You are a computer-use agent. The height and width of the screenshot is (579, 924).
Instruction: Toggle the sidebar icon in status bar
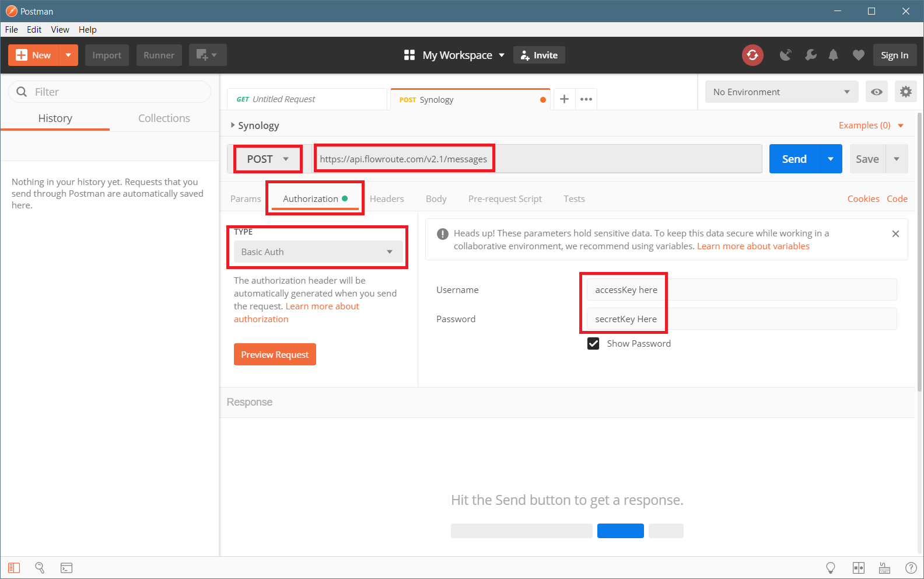(x=14, y=567)
